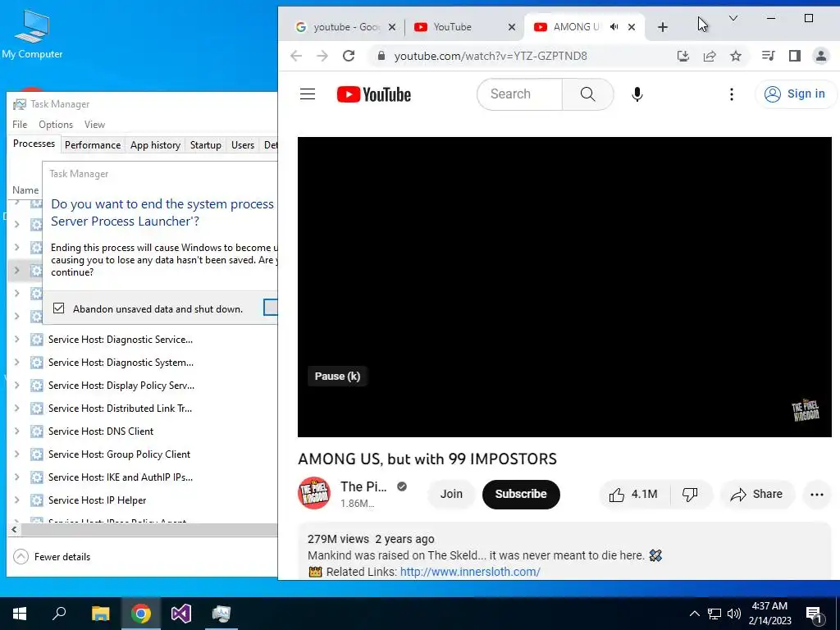The height and width of the screenshot is (630, 840).
Task: Open taskbar search magnifier
Action: pos(59,614)
